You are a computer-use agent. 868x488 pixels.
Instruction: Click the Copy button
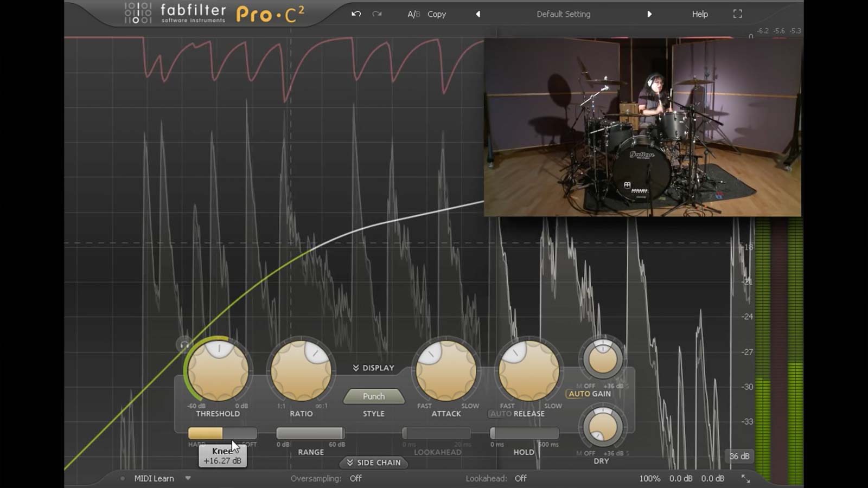tap(437, 14)
